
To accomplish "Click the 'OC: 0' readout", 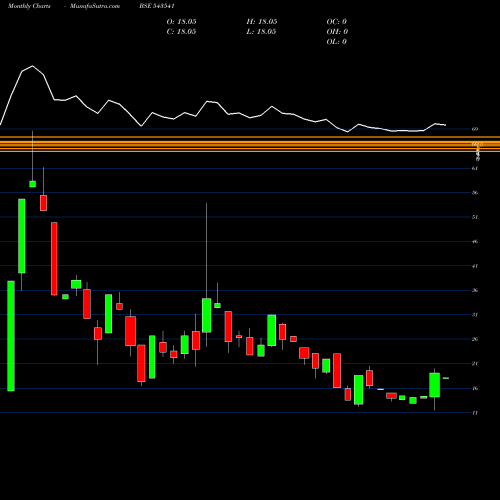I will pos(337,22).
